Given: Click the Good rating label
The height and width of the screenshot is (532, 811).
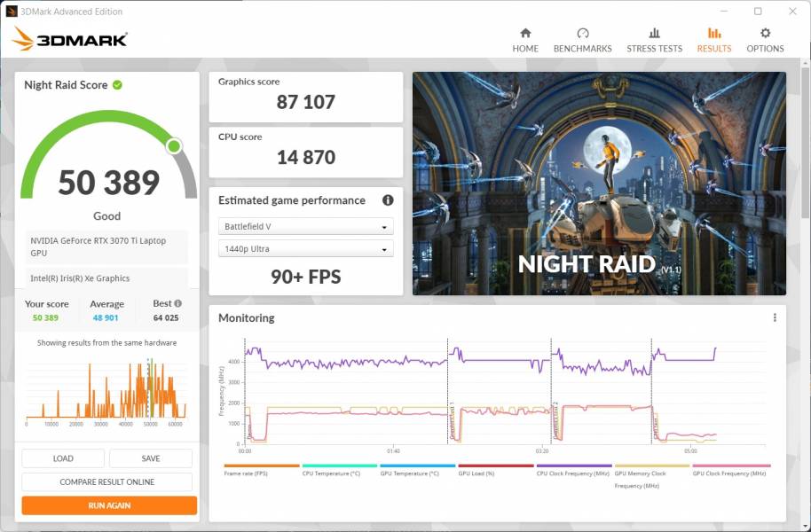Looking at the screenshot, I should pos(106,216).
